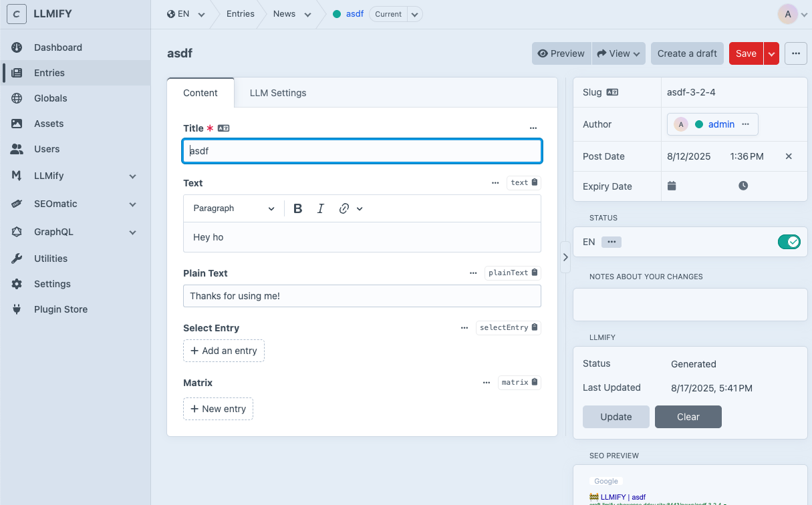Screen dimensions: 812x505
Task: Open Plugin Store in the sidebar
Action: tap(75, 309)
